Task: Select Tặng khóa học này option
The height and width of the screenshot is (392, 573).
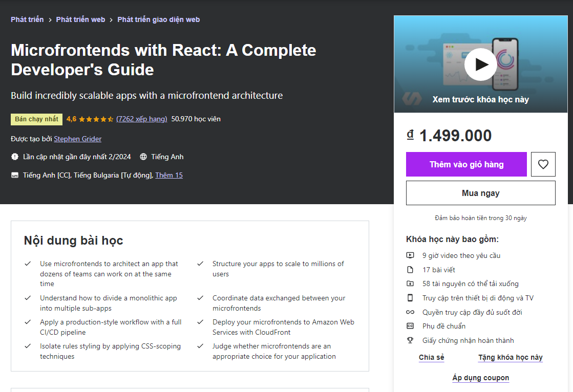Action: point(510,357)
